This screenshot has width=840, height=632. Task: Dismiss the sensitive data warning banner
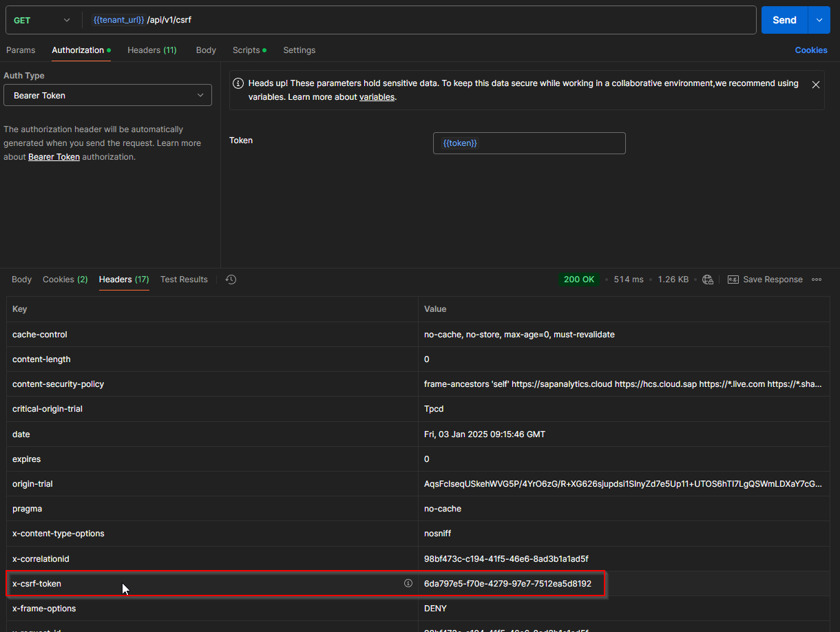click(816, 84)
